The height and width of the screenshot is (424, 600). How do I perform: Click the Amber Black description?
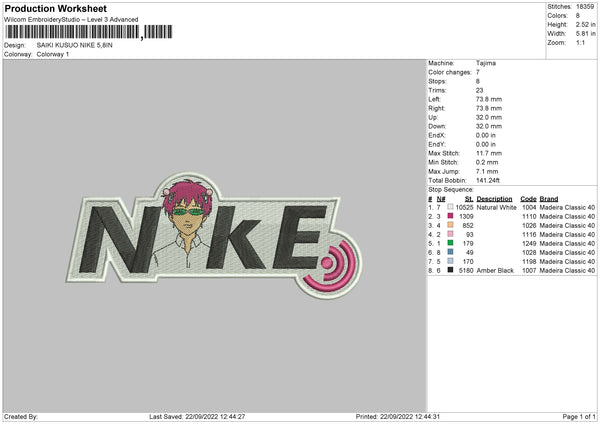(x=495, y=271)
